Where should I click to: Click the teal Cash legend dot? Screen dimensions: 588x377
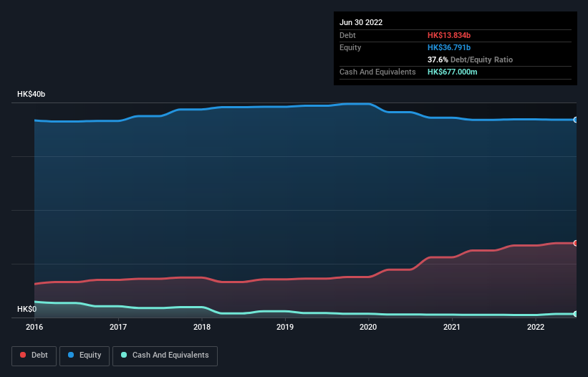(124, 355)
